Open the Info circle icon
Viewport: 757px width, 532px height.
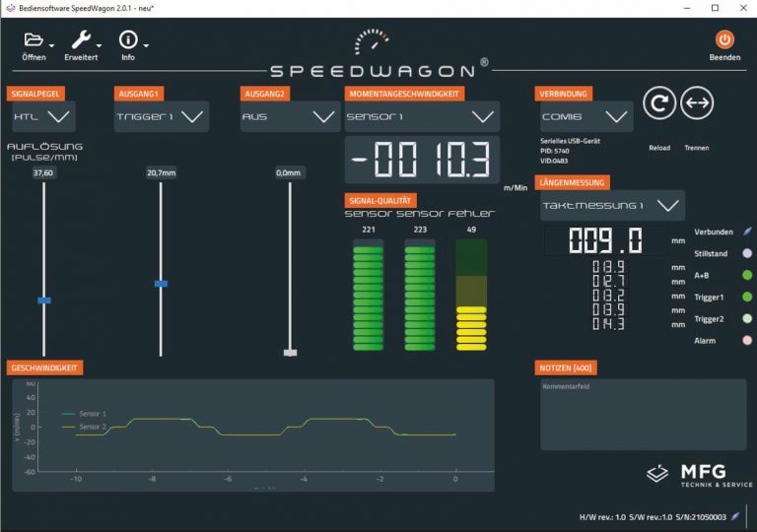[128, 39]
